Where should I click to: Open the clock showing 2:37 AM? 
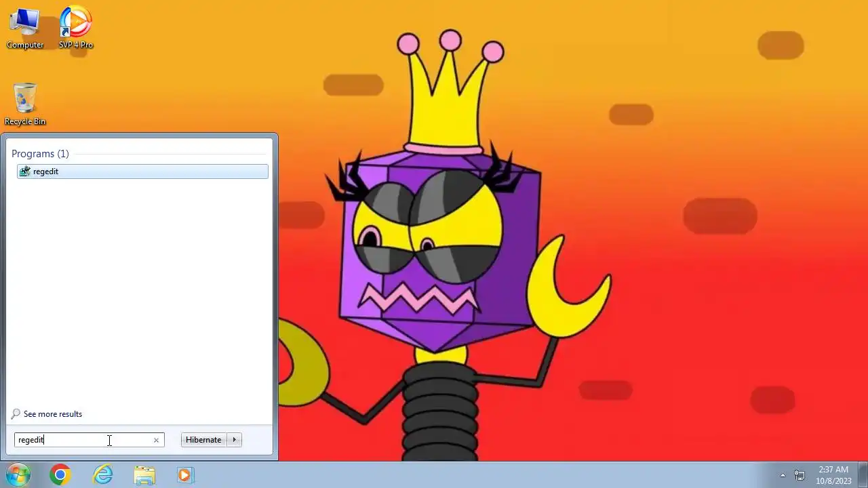click(x=833, y=475)
